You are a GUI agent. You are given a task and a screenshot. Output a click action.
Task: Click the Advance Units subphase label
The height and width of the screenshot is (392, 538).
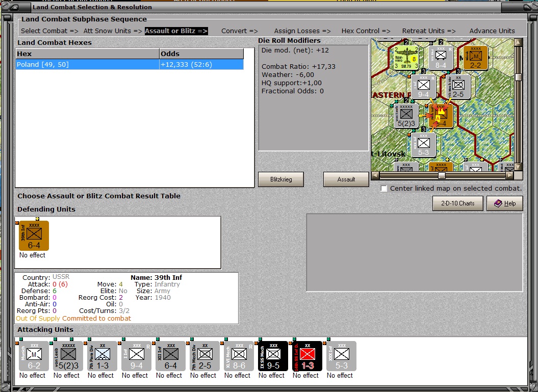point(492,31)
